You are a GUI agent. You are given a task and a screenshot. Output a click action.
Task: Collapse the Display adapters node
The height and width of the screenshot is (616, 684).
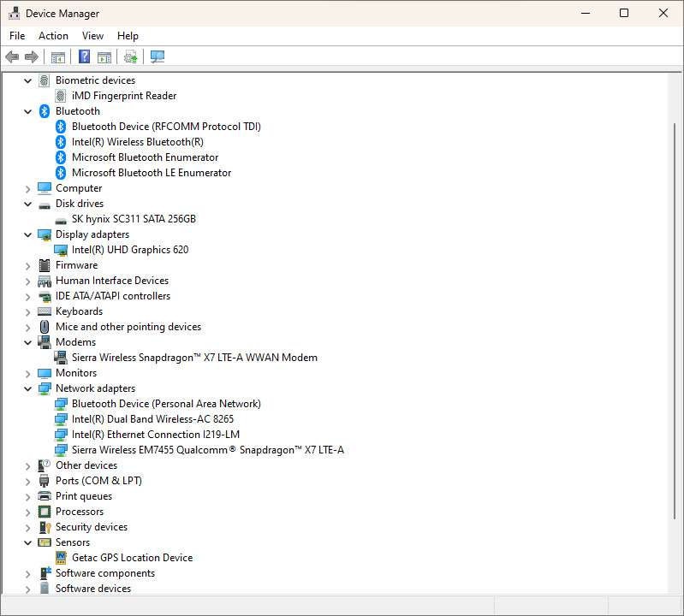coord(28,235)
